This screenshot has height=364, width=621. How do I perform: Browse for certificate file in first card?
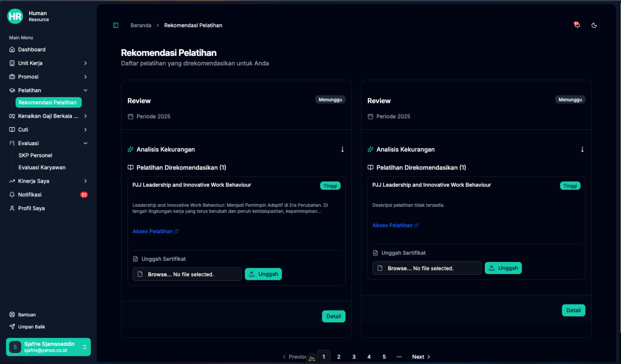(187, 274)
